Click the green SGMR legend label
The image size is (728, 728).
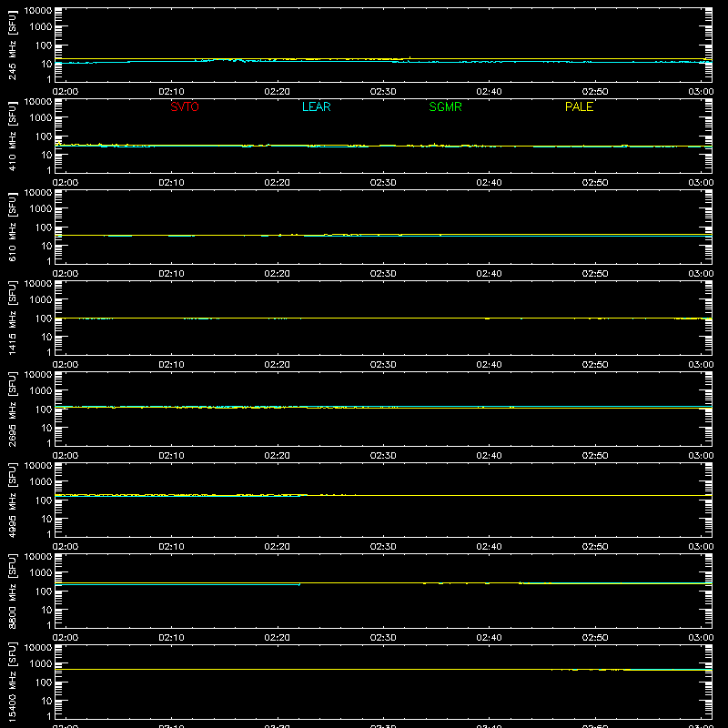[x=445, y=106]
